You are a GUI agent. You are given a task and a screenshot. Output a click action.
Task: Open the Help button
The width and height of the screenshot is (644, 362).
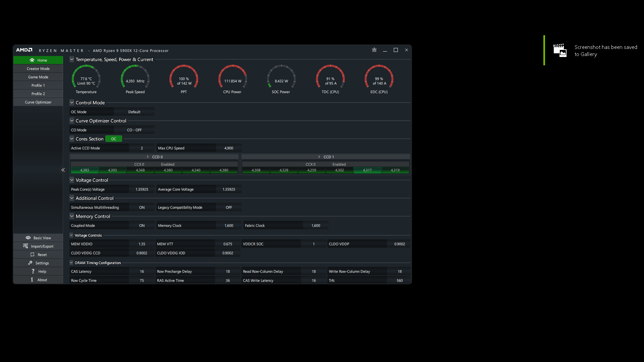point(38,271)
